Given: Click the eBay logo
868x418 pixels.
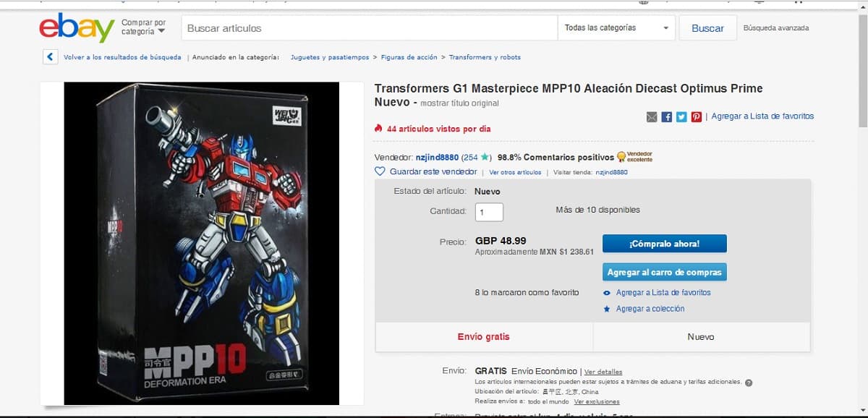Looking at the screenshot, I should click(x=77, y=28).
